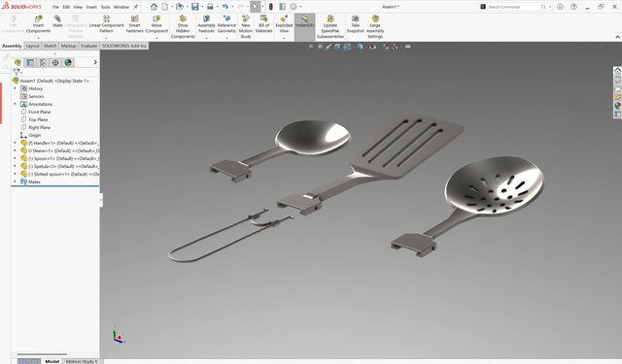Open the Window menu

click(x=121, y=7)
